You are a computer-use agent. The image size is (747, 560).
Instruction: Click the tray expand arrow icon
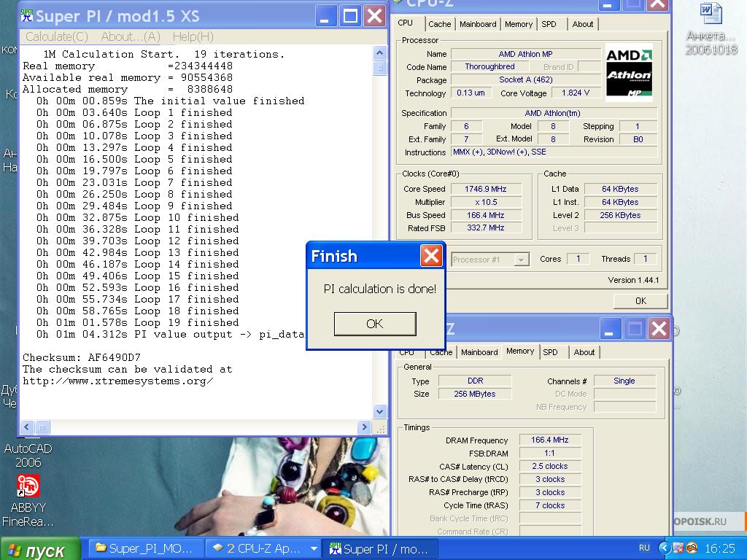664,548
